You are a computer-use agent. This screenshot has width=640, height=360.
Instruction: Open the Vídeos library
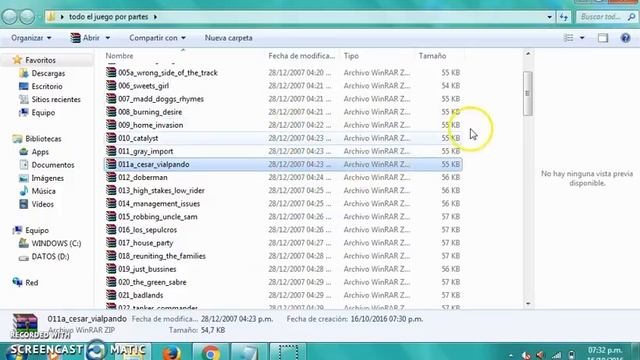(x=42, y=204)
